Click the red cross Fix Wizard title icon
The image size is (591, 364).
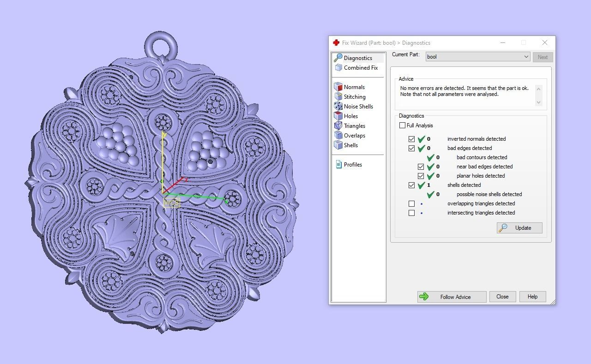point(336,42)
